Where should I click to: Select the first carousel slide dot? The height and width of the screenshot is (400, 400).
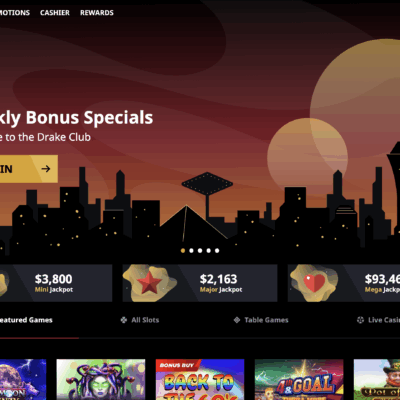[183, 251]
